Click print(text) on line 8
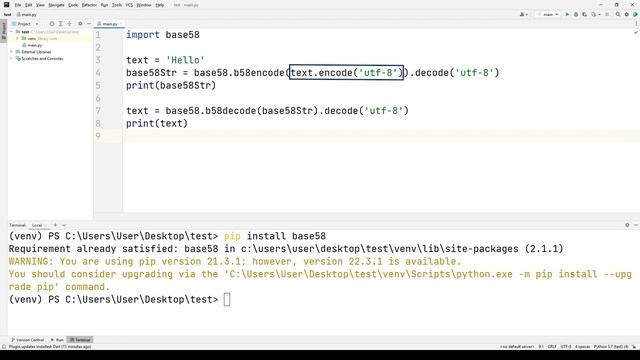This screenshot has width=640, height=360. coord(157,123)
